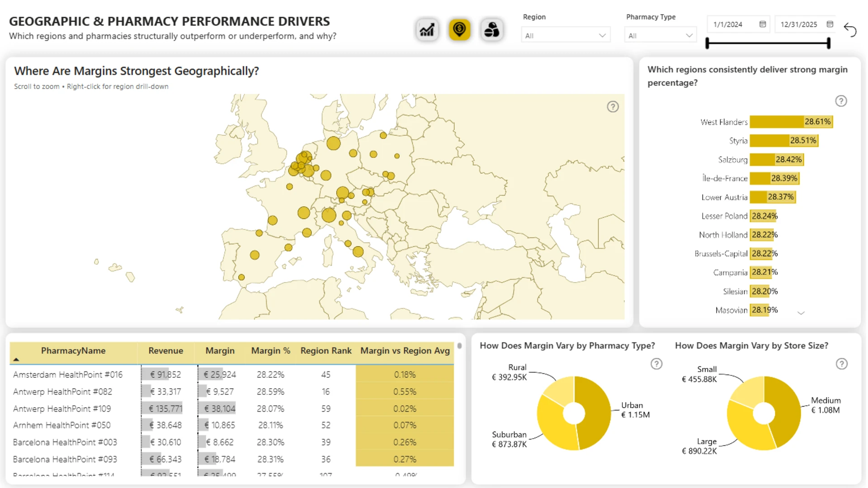This screenshot has width=868, height=488.
Task: Open the trend chart navigation icon
Action: (x=427, y=30)
